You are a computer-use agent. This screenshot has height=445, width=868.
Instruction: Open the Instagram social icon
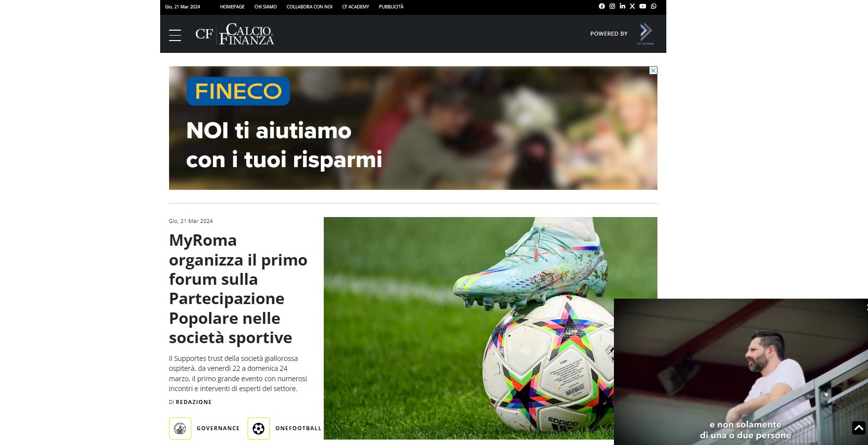(612, 6)
